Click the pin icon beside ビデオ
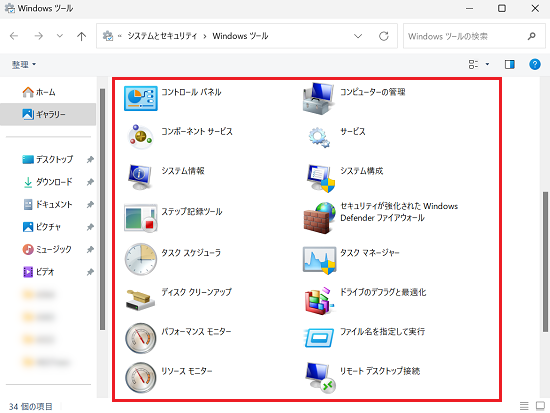The width and height of the screenshot is (550, 413). click(90, 272)
